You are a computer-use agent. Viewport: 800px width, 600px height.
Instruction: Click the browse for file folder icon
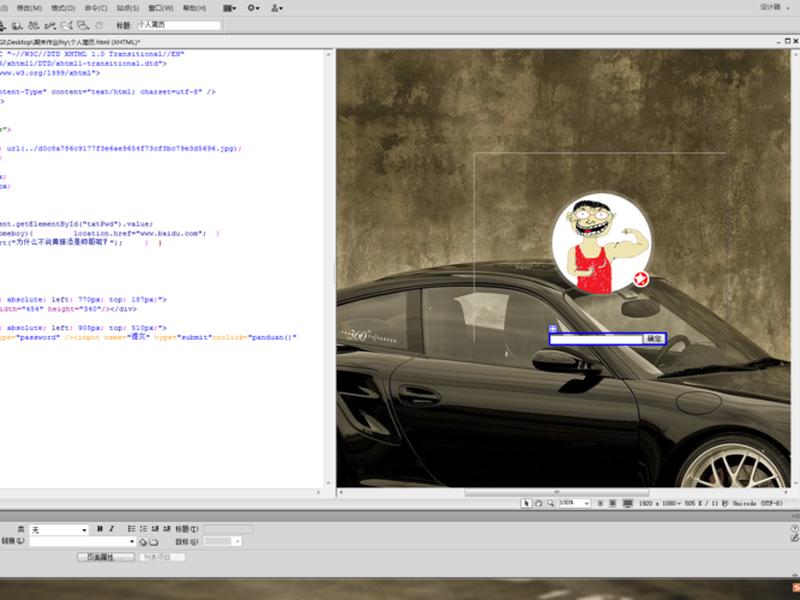click(x=154, y=542)
